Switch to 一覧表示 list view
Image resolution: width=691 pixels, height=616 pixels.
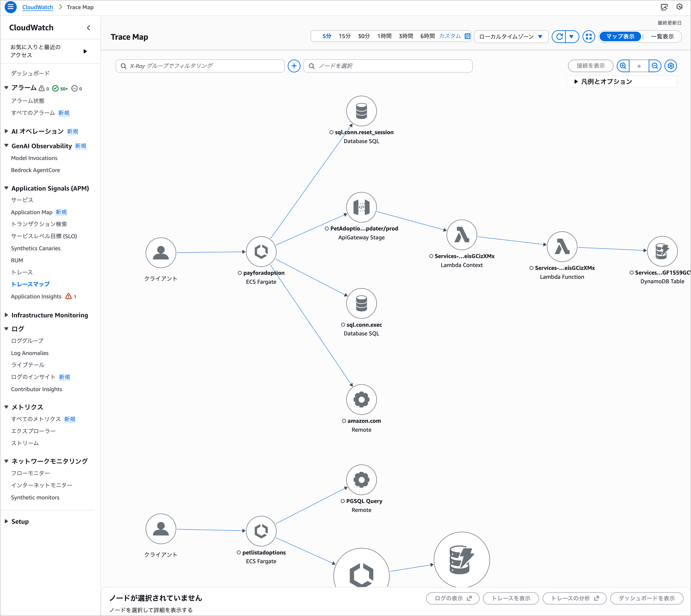click(x=662, y=37)
